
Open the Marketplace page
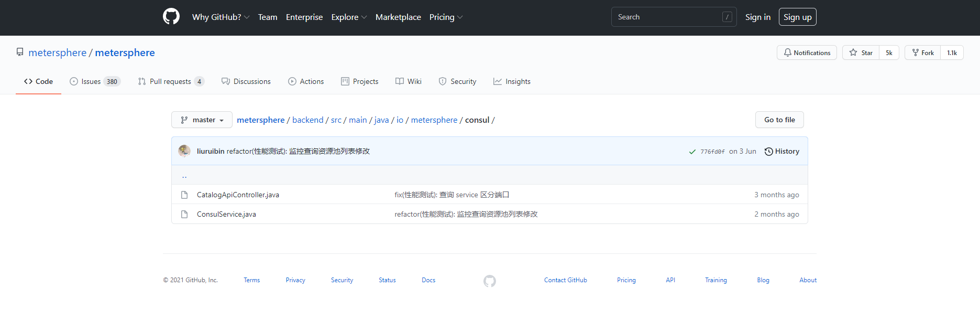tap(398, 17)
